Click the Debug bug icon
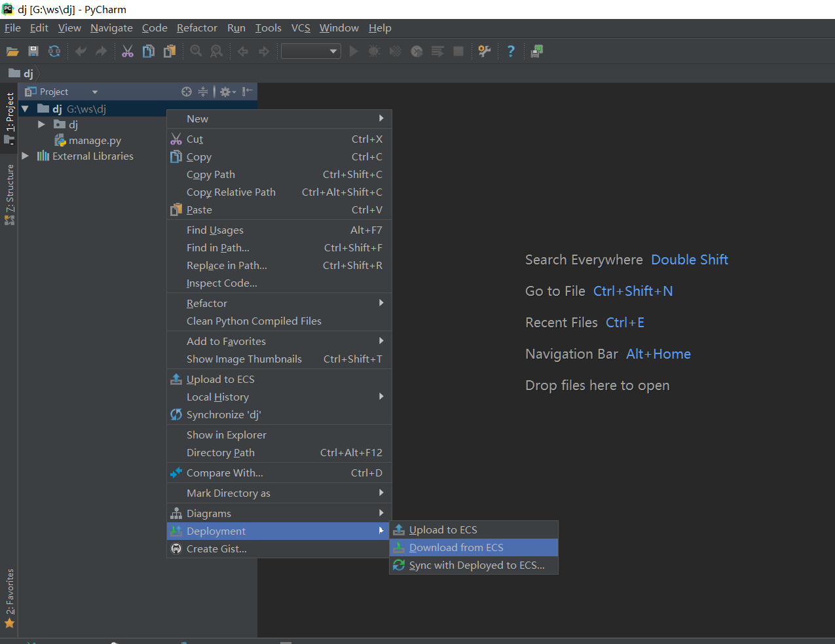This screenshot has height=644, width=835. [x=374, y=51]
